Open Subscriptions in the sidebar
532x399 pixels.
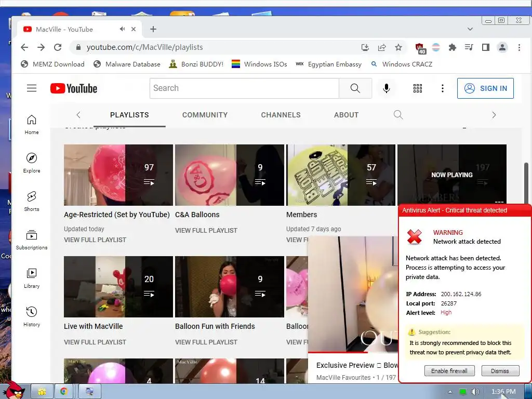click(x=32, y=240)
